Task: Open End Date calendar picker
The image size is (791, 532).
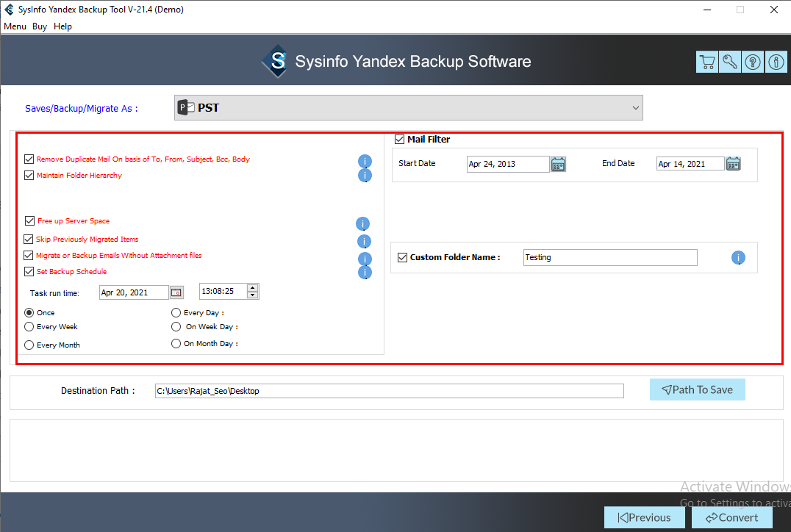Action: [733, 164]
